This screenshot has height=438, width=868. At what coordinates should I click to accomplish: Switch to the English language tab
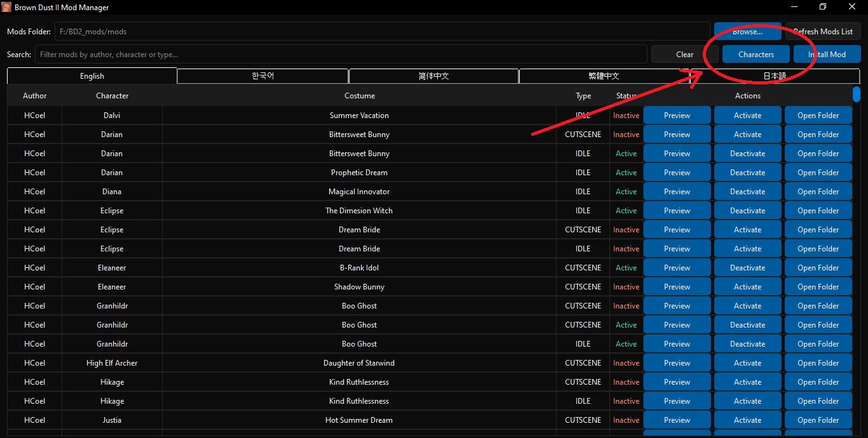pyautogui.click(x=92, y=76)
